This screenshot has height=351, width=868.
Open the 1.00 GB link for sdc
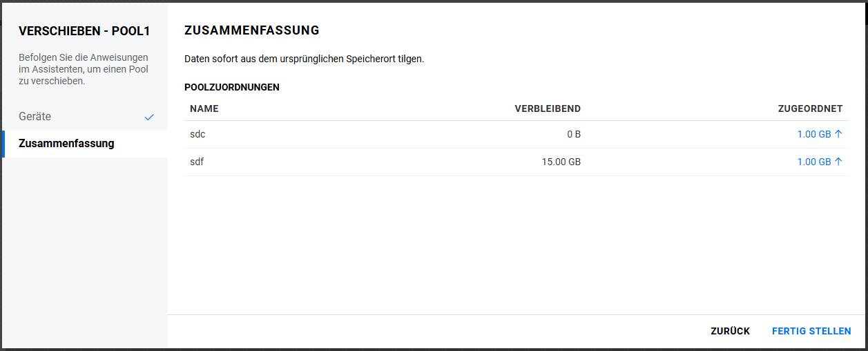814,134
